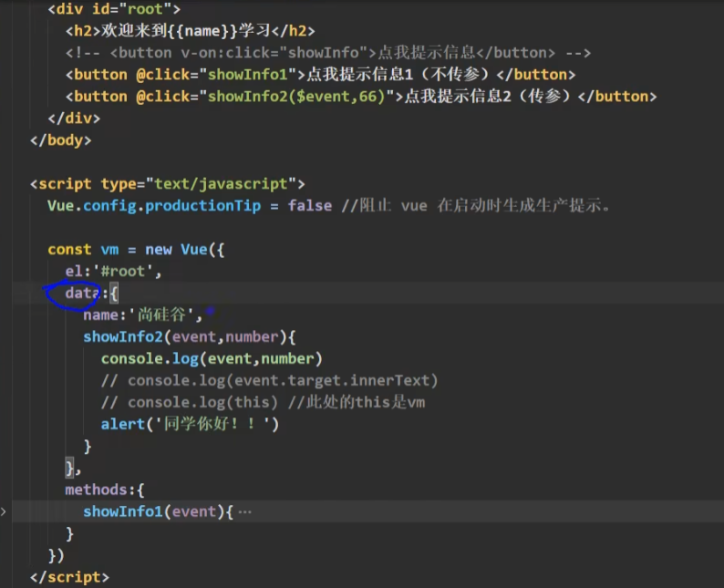The image size is (724, 588).
Task: Click the false keyword value
Action: point(309,206)
